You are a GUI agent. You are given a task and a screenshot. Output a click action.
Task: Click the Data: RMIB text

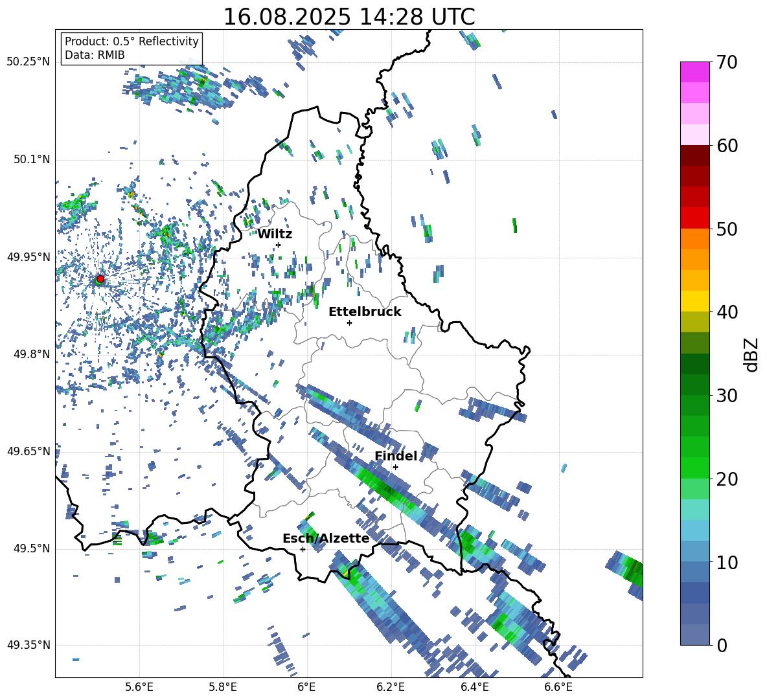(x=95, y=55)
